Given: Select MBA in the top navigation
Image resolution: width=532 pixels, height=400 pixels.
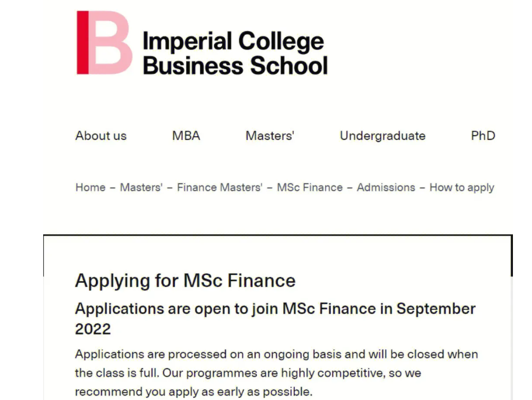Looking at the screenshot, I should tap(186, 136).
